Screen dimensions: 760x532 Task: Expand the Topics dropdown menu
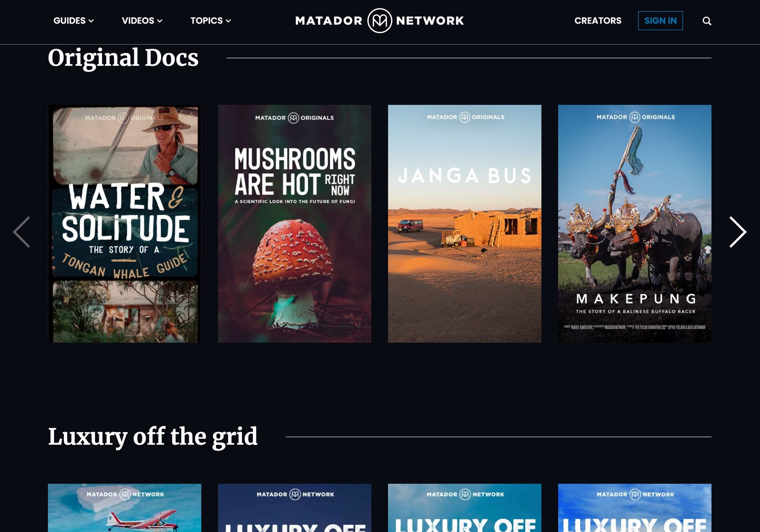211,21
